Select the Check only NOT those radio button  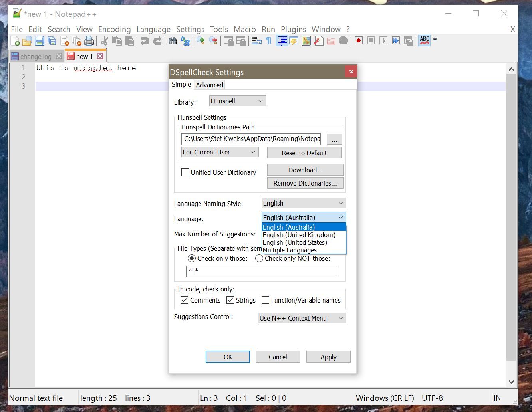(x=259, y=258)
